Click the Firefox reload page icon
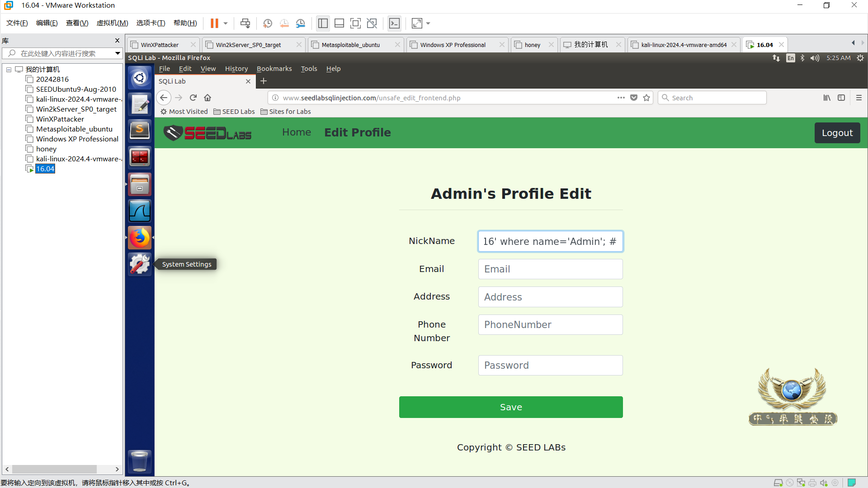868x488 pixels. point(193,98)
